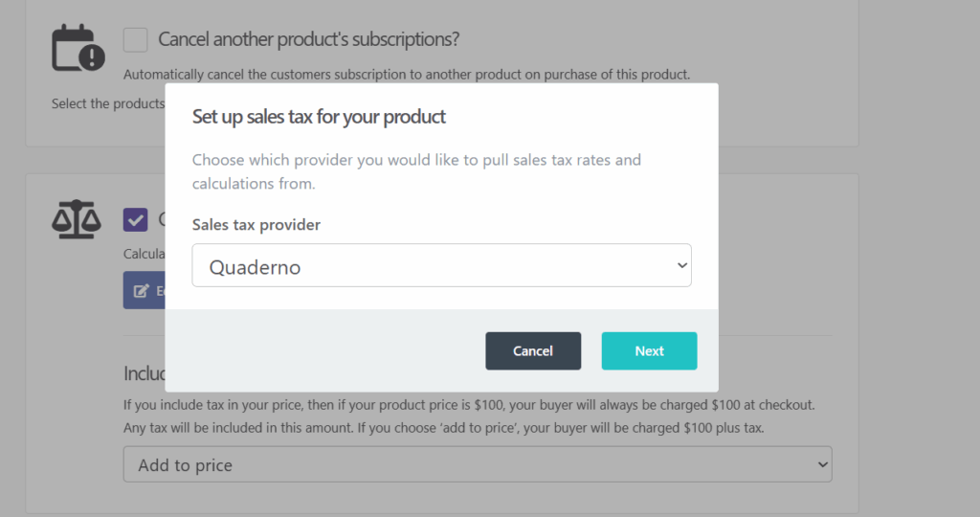Click the "Set up sales tax for your product" heading

click(x=319, y=117)
